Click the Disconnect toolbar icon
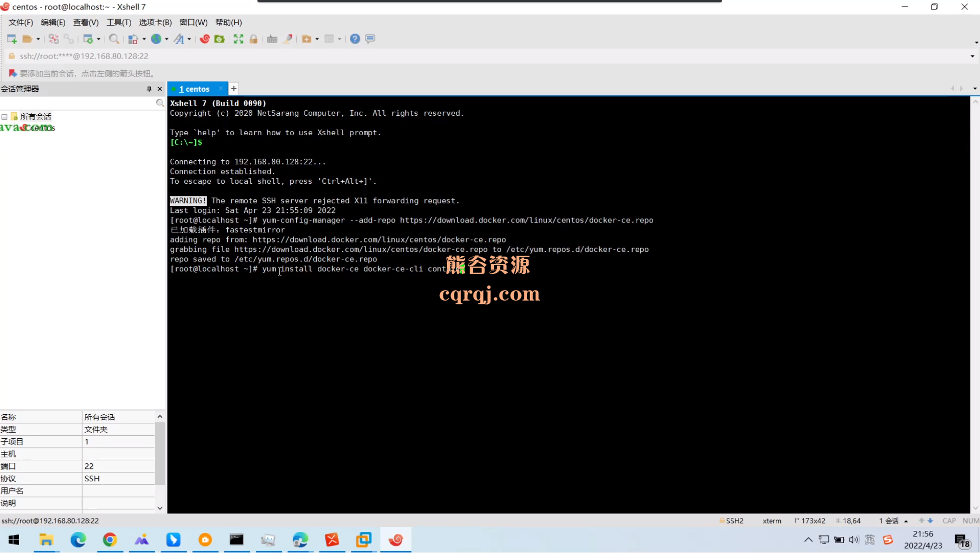 tap(54, 39)
